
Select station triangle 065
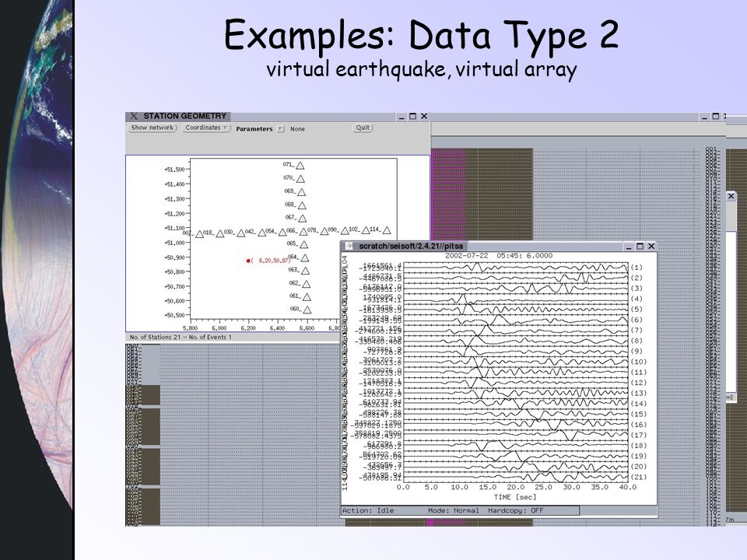tap(304, 245)
